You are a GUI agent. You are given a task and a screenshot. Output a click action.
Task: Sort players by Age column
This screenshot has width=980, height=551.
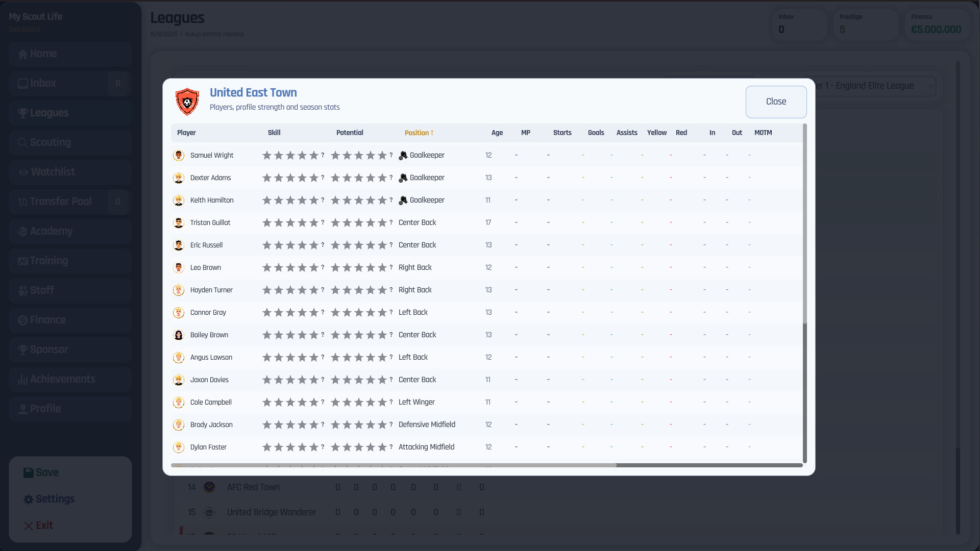497,133
